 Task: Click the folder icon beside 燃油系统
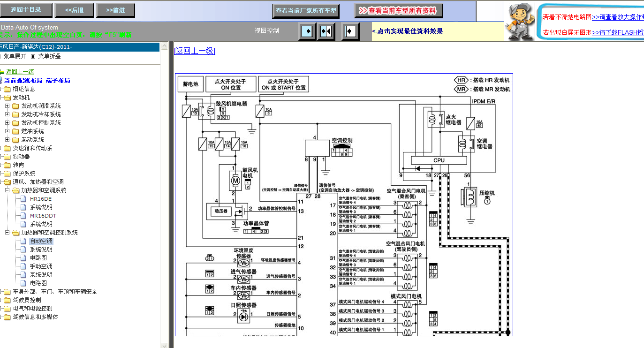tap(15, 131)
